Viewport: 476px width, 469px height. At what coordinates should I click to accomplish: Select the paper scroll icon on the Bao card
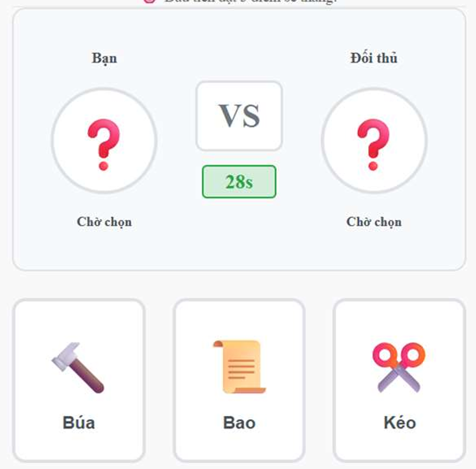click(238, 366)
